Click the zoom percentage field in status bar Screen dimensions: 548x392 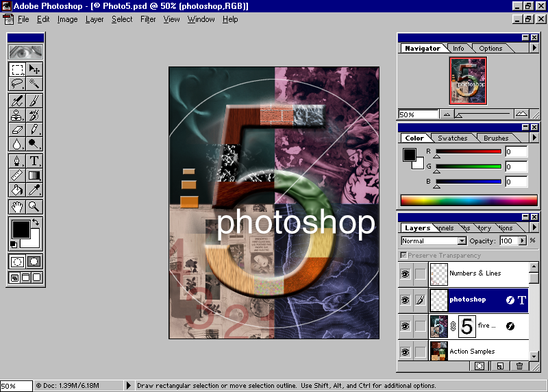pos(16,386)
